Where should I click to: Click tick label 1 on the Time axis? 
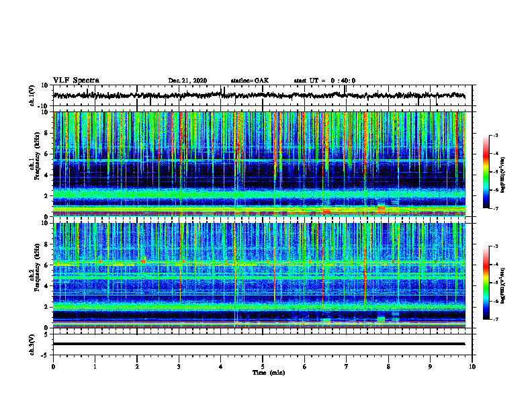(95, 367)
